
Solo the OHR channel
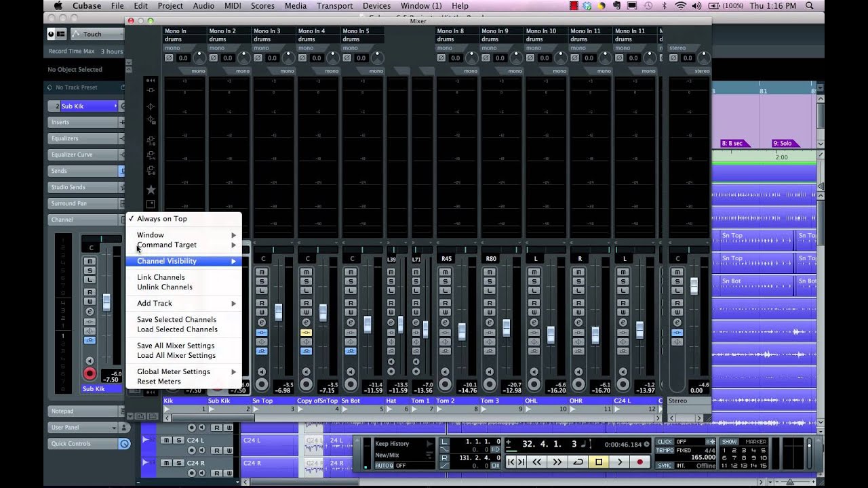[579, 281]
